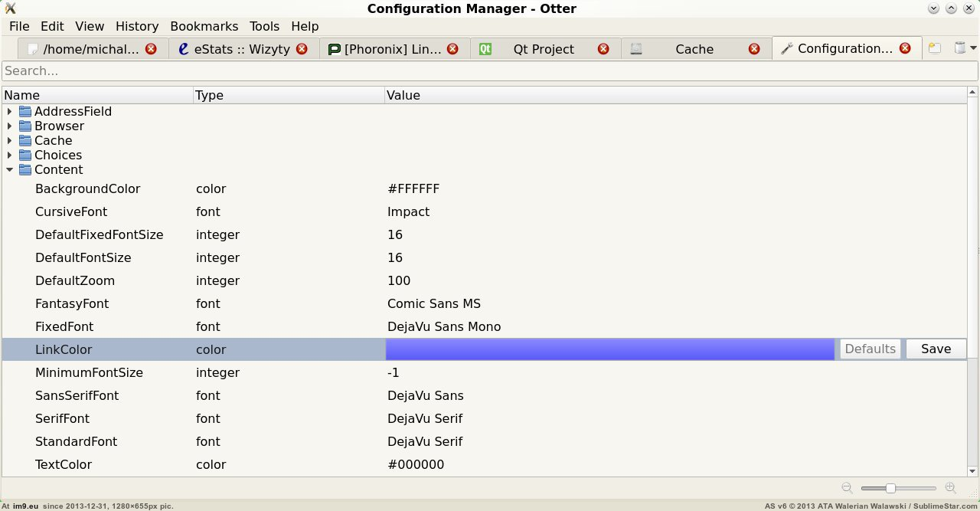Close the Phoronix tab

point(452,49)
